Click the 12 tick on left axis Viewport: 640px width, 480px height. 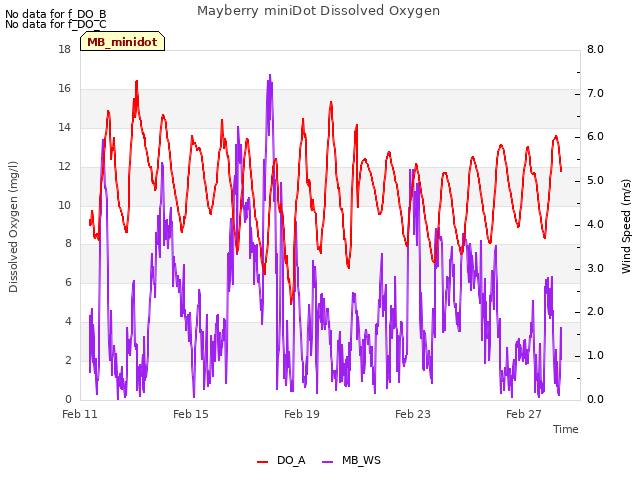[x=64, y=166]
